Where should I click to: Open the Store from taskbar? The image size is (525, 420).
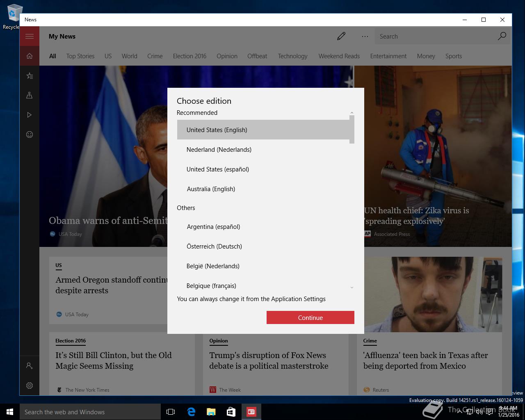tap(231, 412)
